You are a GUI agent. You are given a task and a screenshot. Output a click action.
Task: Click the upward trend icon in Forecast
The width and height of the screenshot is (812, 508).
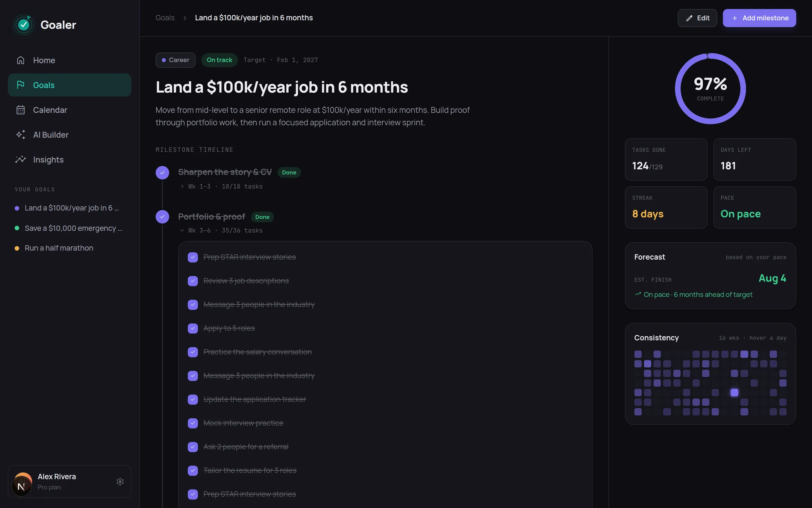[638, 294]
